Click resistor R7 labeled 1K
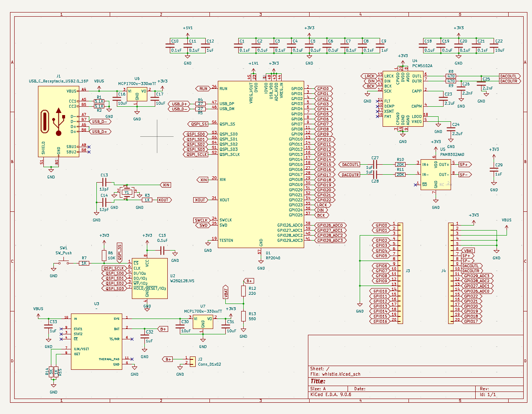Screen dimensions: 532x414 tap(84, 263)
